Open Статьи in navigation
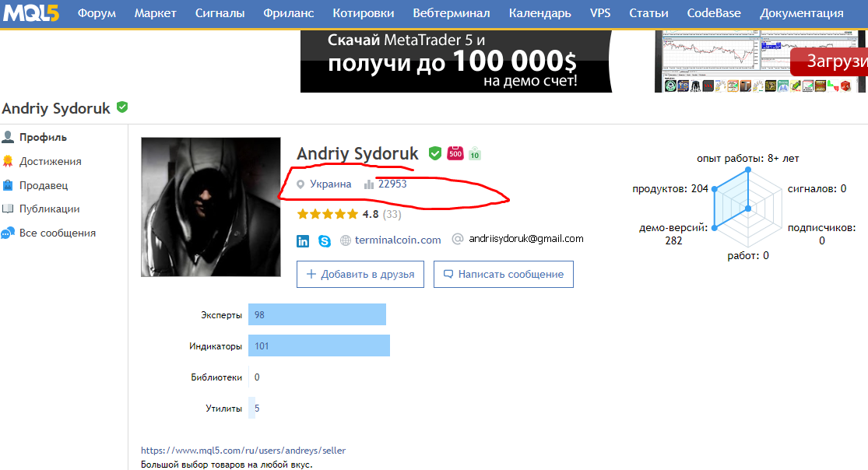This screenshot has height=470, width=868. pos(648,12)
